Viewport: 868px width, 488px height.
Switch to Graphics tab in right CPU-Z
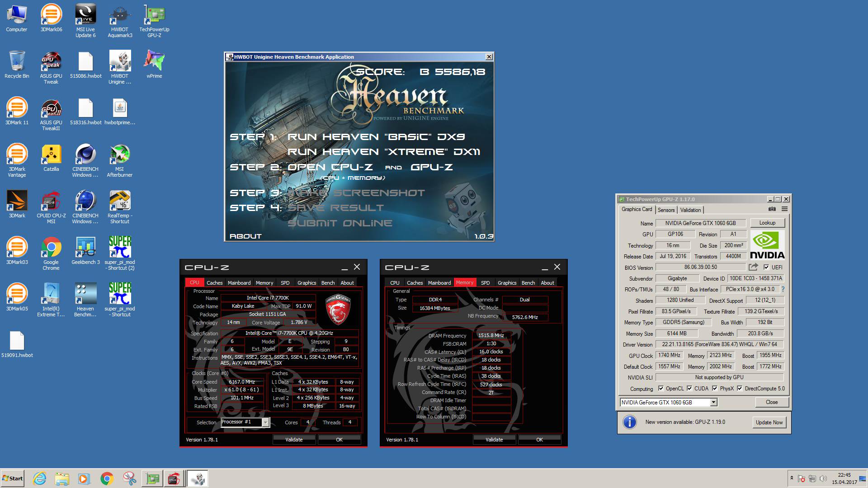pyautogui.click(x=507, y=283)
